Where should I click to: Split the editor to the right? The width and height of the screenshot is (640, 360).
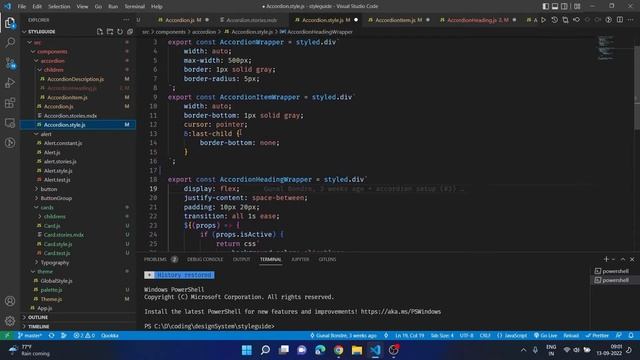620,20
